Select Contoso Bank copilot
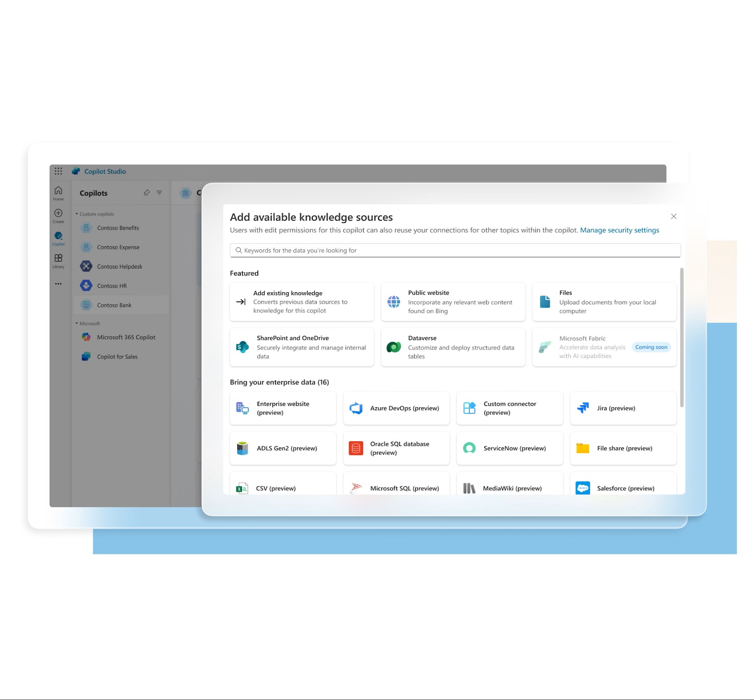The height and width of the screenshot is (700, 754). [x=121, y=305]
